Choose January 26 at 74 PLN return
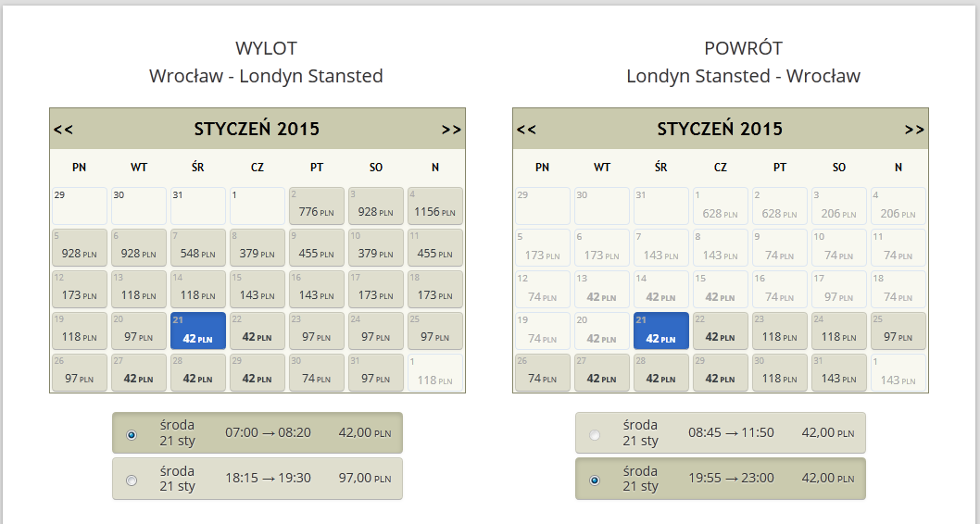 tap(542, 373)
